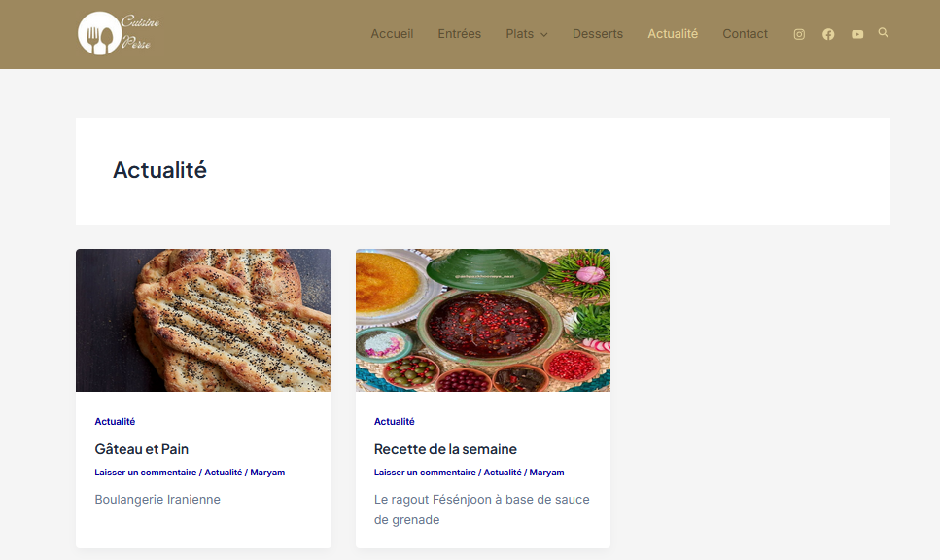Open the Entrées menu item

pos(459,34)
